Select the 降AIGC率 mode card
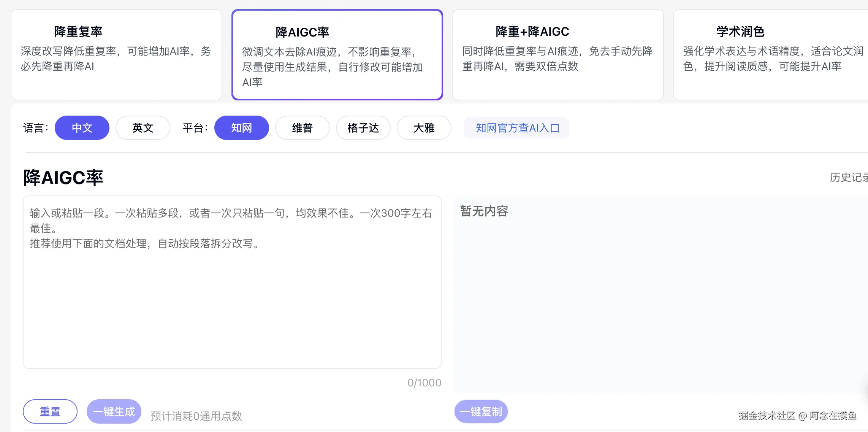This screenshot has width=868, height=432. [337, 54]
